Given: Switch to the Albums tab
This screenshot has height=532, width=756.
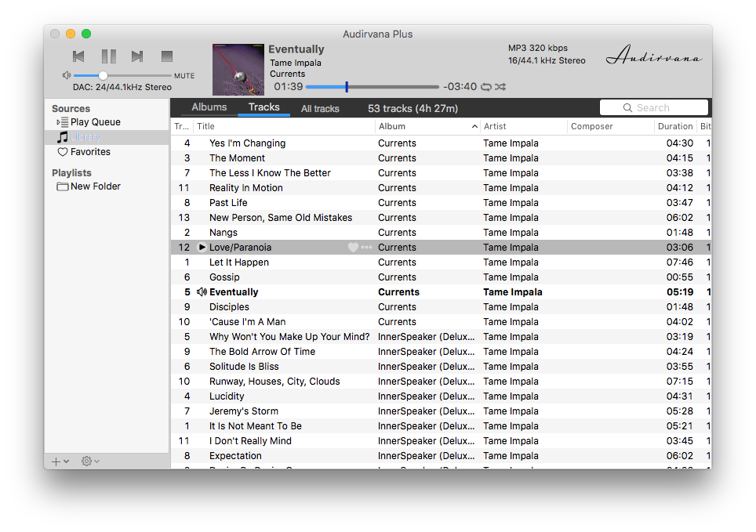Looking at the screenshot, I should pyautogui.click(x=209, y=107).
